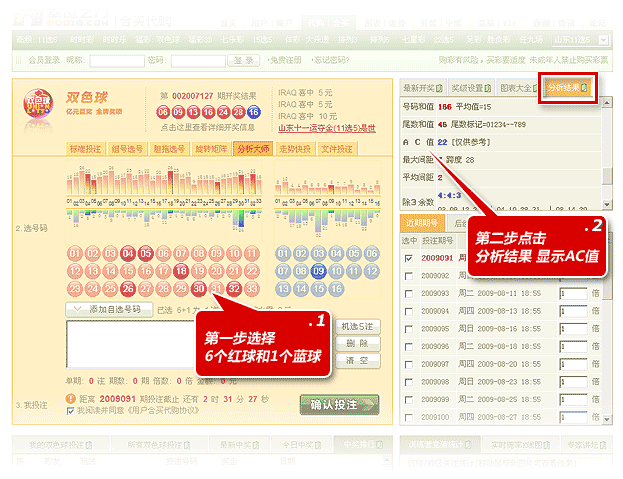Viewport: 623px width, 479px height.
Task: Select red ball number 01
Action: pyautogui.click(x=75, y=253)
